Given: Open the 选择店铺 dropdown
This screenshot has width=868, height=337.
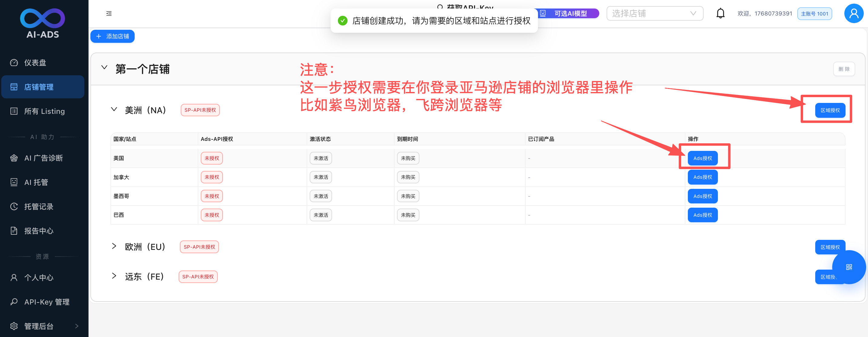Looking at the screenshot, I should (x=654, y=13).
